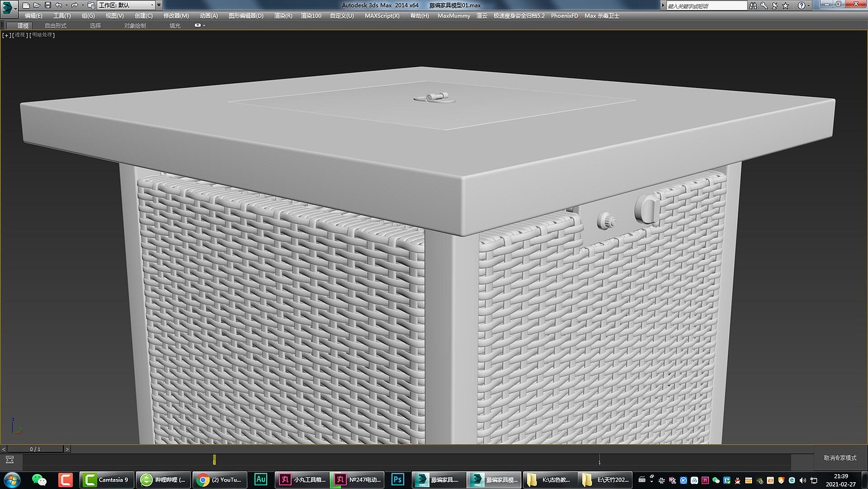This screenshot has height=489, width=868.
Task: Click the Redo arrow icon
Action: coord(74,5)
